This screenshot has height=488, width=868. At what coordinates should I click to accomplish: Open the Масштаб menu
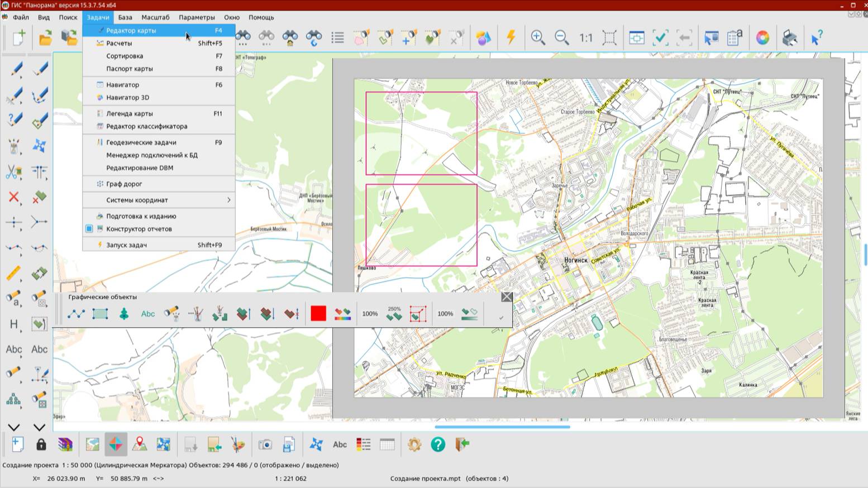click(x=155, y=17)
